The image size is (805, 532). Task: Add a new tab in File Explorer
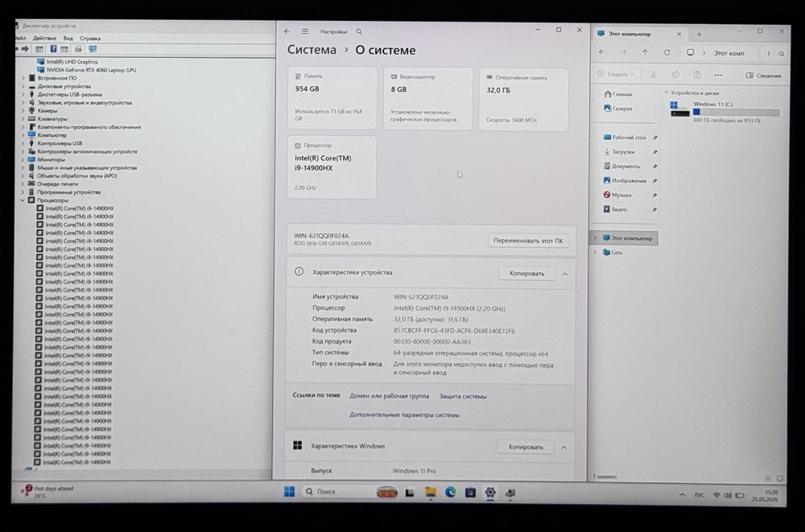(x=699, y=35)
